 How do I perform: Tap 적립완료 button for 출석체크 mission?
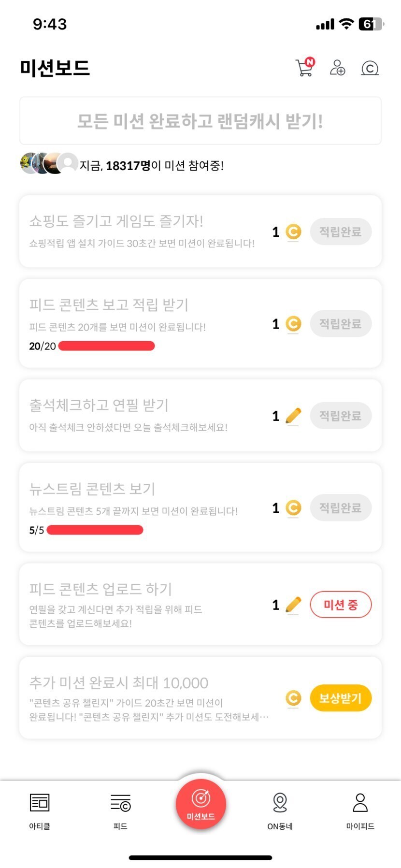[341, 416]
